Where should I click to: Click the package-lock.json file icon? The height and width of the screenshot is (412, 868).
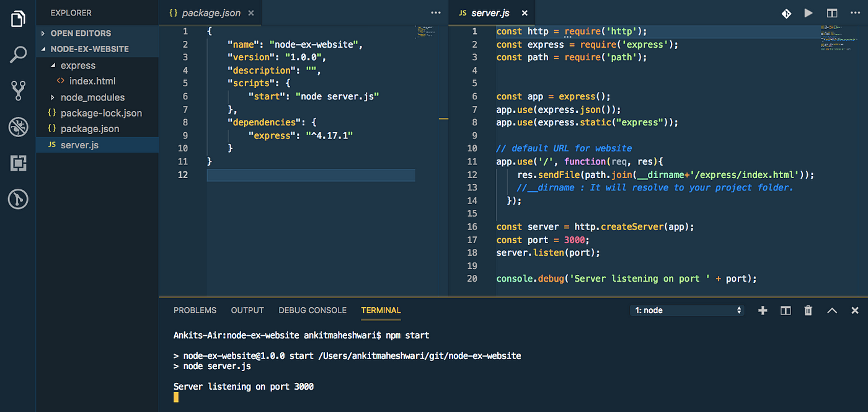coord(52,113)
